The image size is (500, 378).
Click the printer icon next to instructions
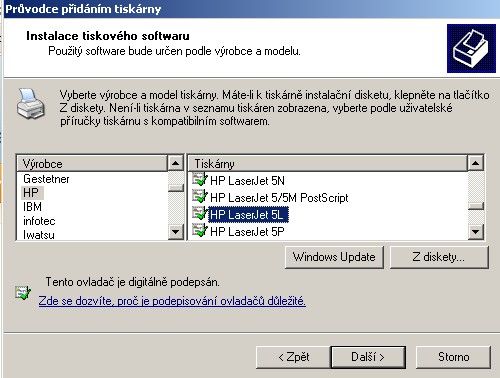click(x=30, y=104)
